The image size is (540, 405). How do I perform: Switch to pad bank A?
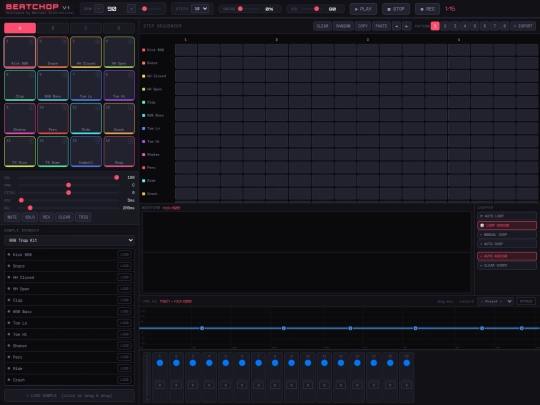[20, 28]
